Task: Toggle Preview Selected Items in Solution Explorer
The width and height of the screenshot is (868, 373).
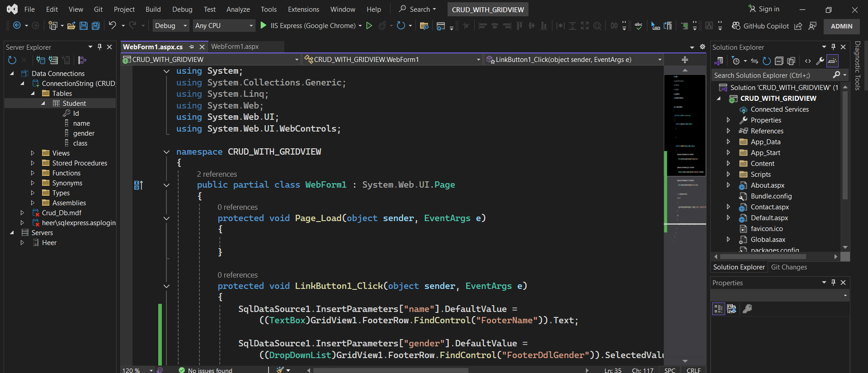Action: point(833,61)
